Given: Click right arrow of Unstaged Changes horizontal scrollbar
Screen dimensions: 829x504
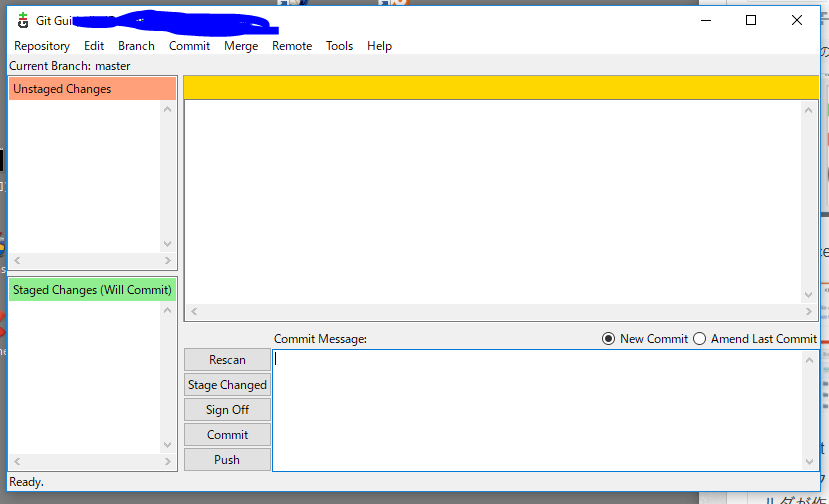Looking at the screenshot, I should (168, 260).
